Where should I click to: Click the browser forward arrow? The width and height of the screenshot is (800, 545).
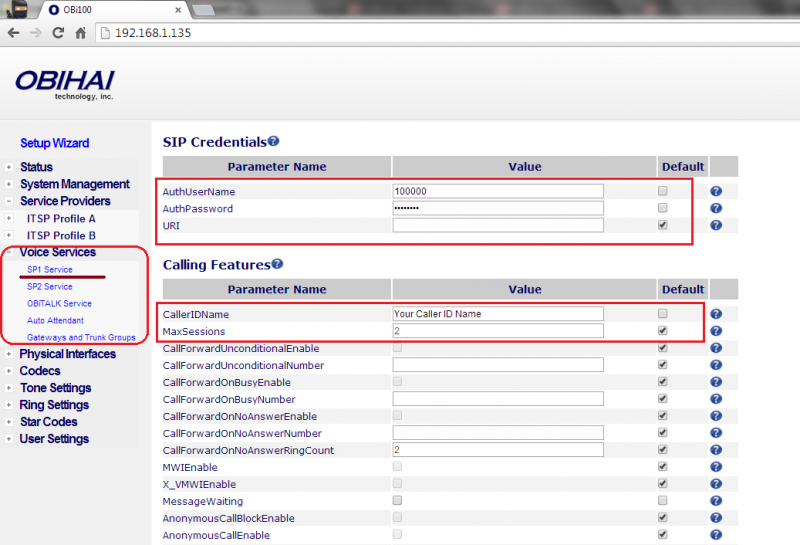tap(36, 33)
